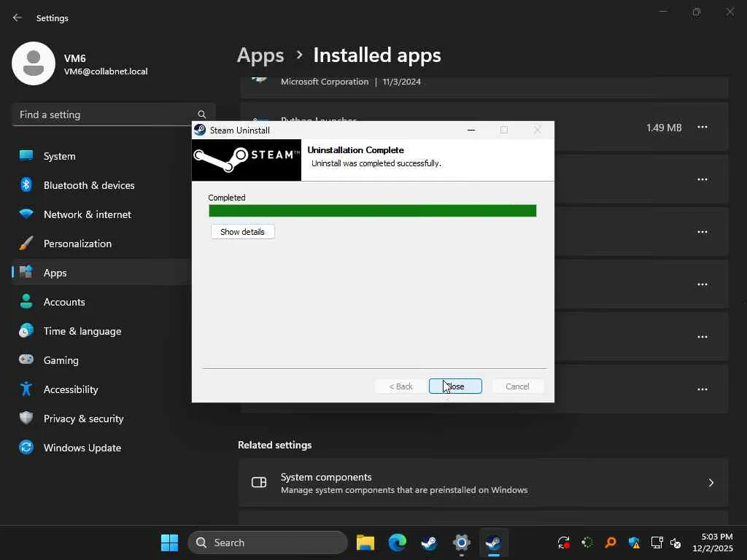The height and width of the screenshot is (560, 747).
Task: Launch Microsoft Edge from taskbar
Action: [398, 542]
